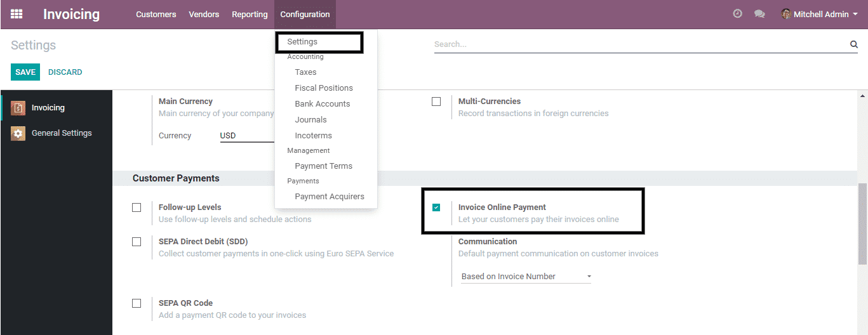Click the Discard button
This screenshot has height=335, width=868.
coord(65,72)
